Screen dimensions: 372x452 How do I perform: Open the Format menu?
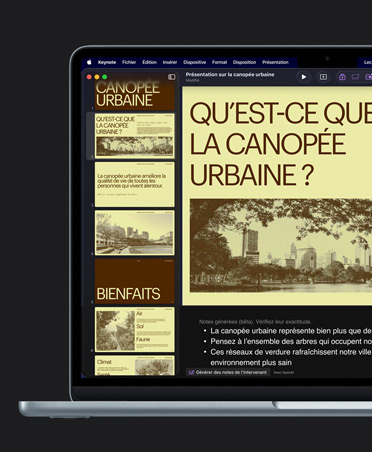tap(219, 62)
